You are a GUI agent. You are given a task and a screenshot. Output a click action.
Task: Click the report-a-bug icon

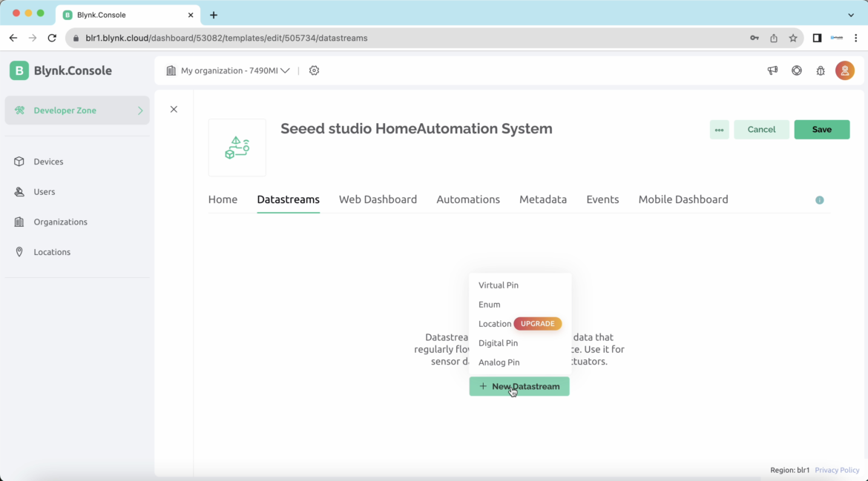pyautogui.click(x=820, y=70)
